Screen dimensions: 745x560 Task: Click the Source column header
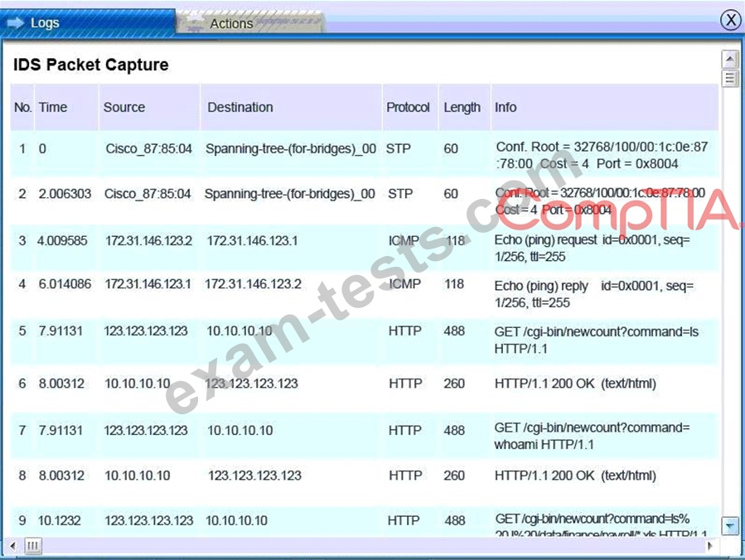click(x=150, y=108)
